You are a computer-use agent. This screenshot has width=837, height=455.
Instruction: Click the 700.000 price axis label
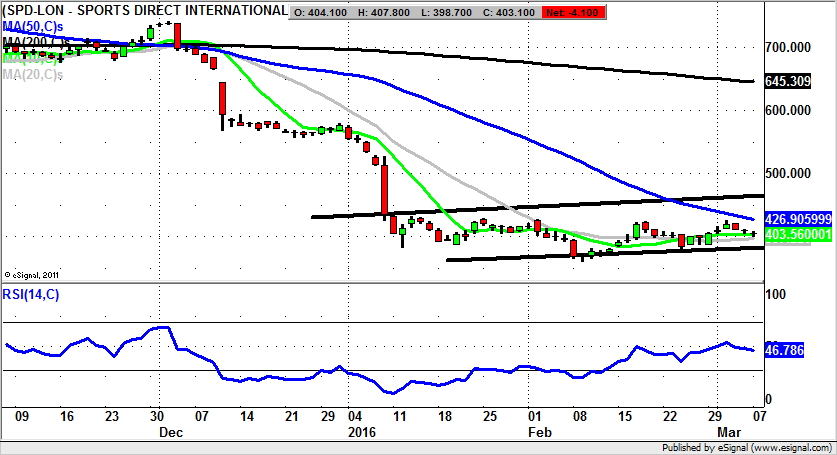(x=785, y=47)
